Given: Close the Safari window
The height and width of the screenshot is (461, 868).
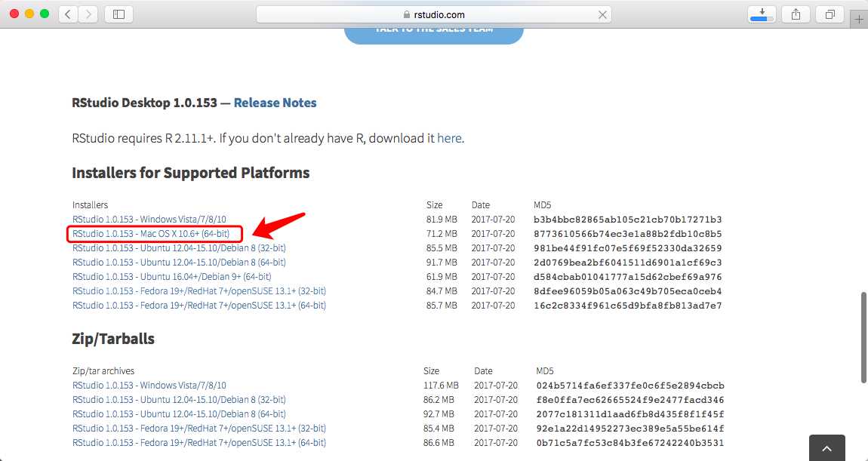Looking at the screenshot, I should tap(14, 14).
